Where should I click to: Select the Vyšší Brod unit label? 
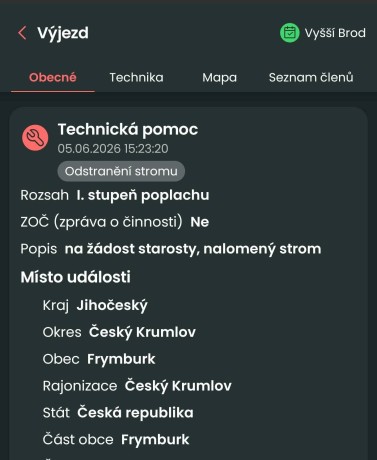(335, 33)
